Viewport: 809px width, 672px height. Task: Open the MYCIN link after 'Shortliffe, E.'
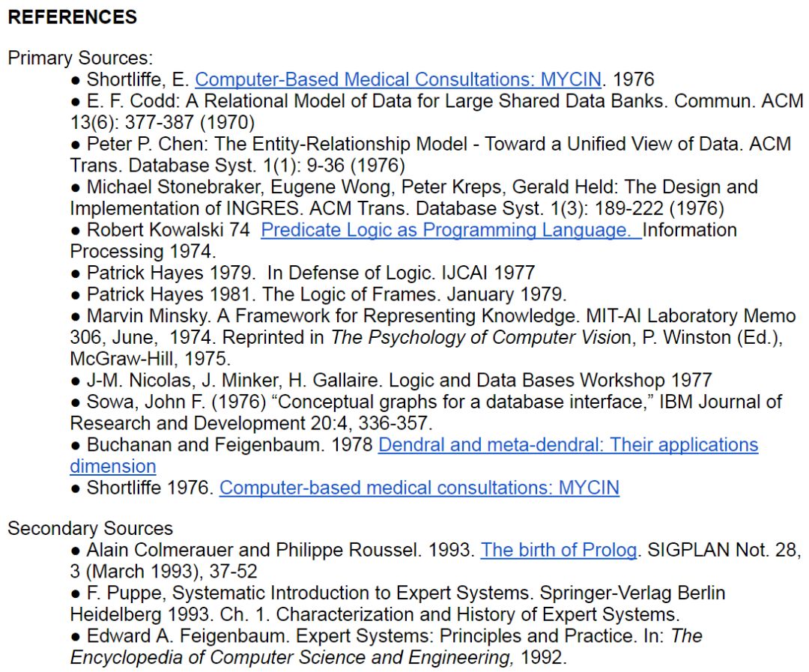point(398,79)
